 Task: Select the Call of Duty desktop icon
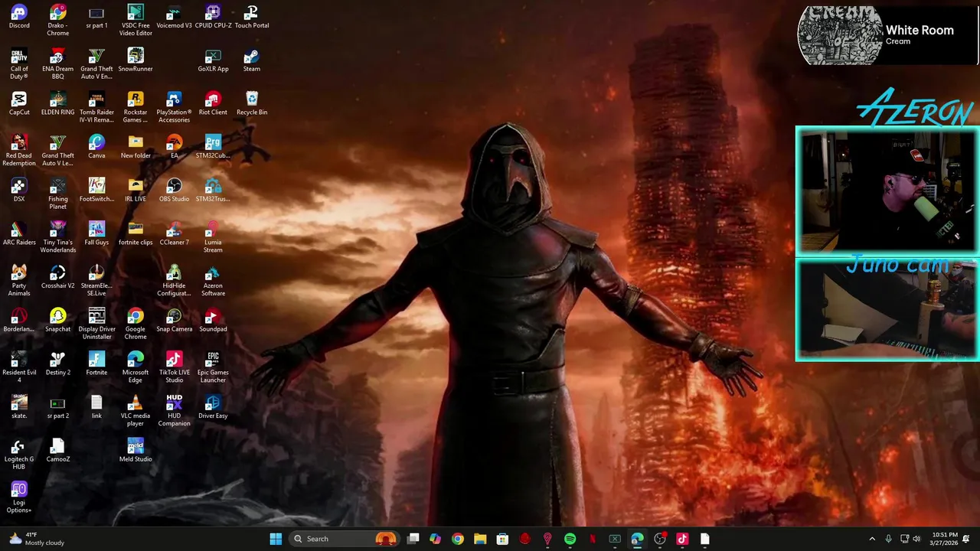pyautogui.click(x=19, y=64)
